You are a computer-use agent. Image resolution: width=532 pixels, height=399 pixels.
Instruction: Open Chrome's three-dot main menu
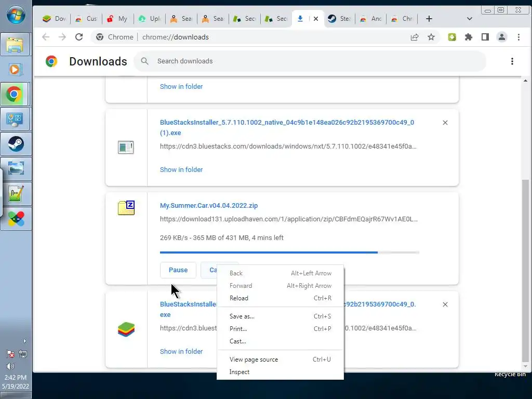[518, 37]
